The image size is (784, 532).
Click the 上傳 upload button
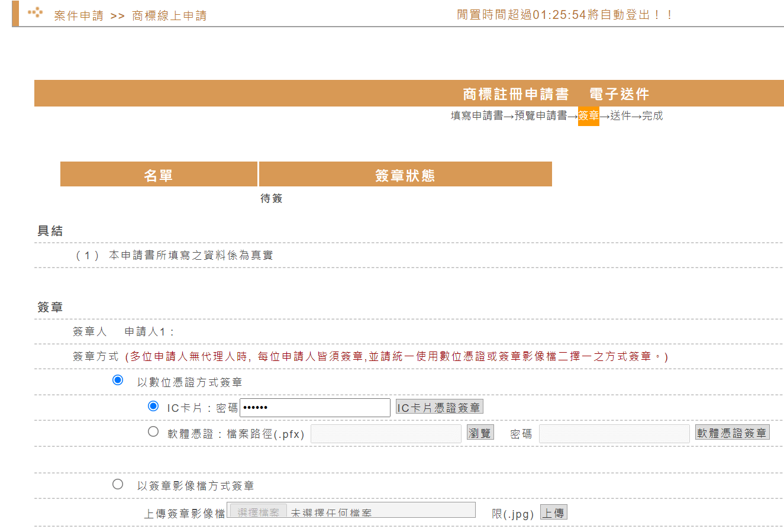point(554,512)
